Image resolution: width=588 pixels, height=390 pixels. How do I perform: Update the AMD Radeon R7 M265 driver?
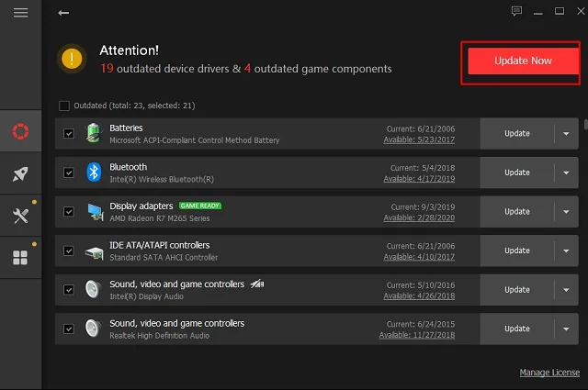tap(517, 212)
